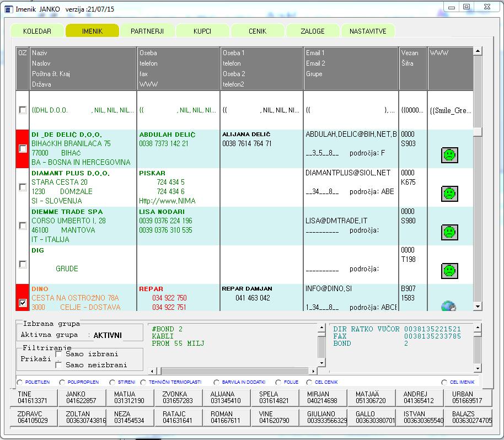Click the JANKO 041622857 contact button
The image size is (504, 440).
click(82, 398)
